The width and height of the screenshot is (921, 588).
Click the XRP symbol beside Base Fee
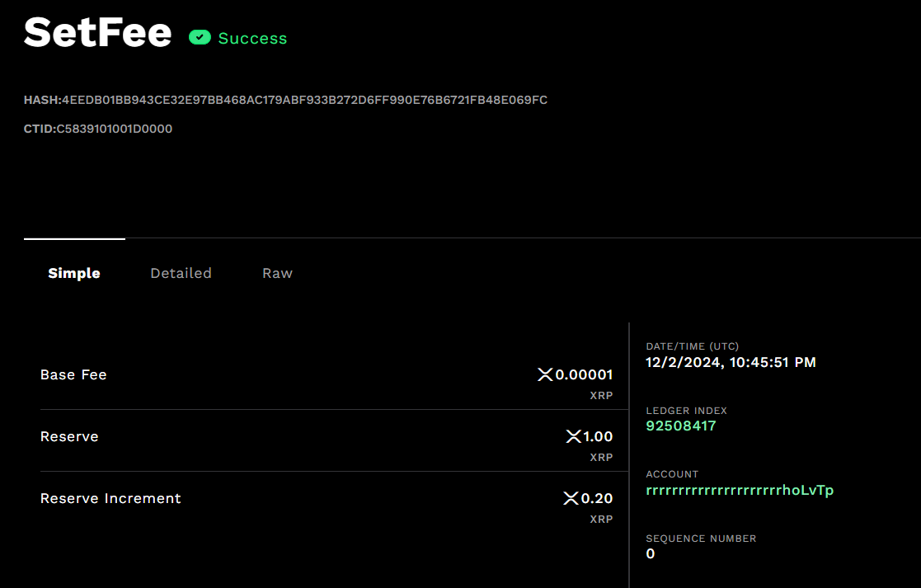[545, 374]
